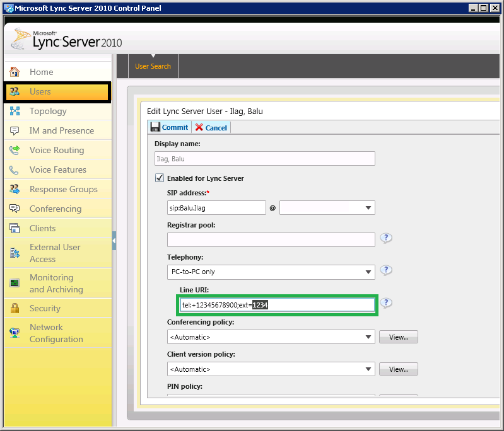Click the Registrar pool field
Viewport: 504px width, 431px height.
(x=271, y=240)
